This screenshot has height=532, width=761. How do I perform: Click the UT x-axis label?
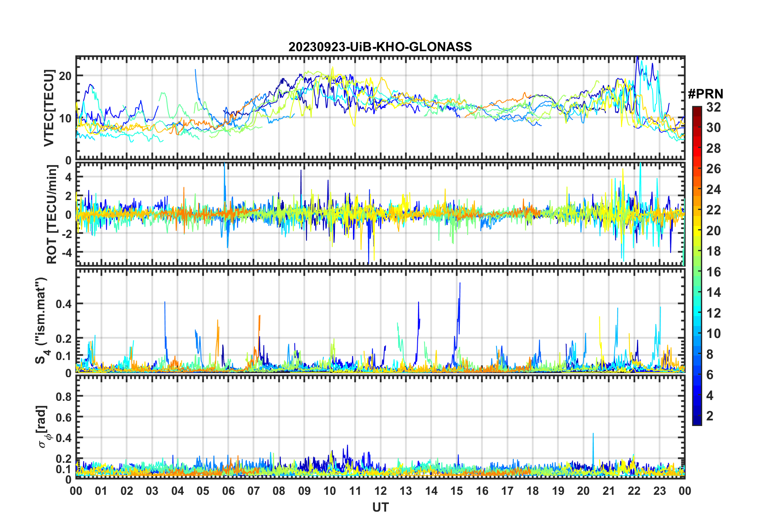point(380,507)
